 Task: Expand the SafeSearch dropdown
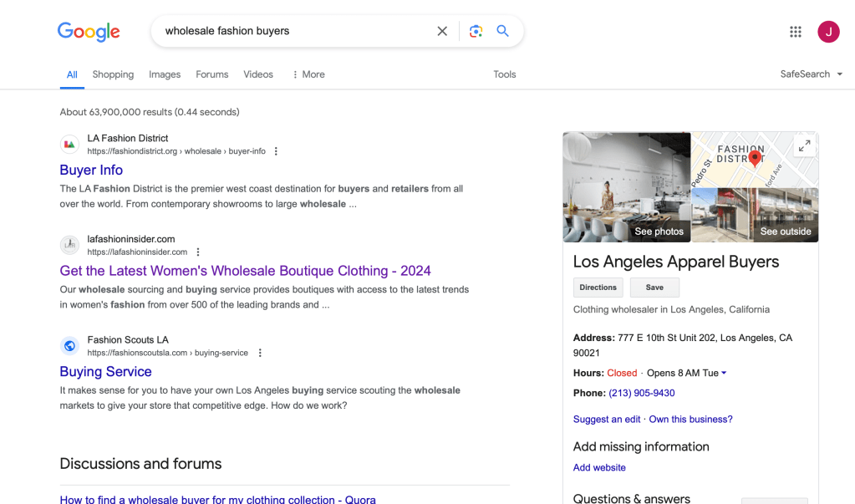pos(811,74)
